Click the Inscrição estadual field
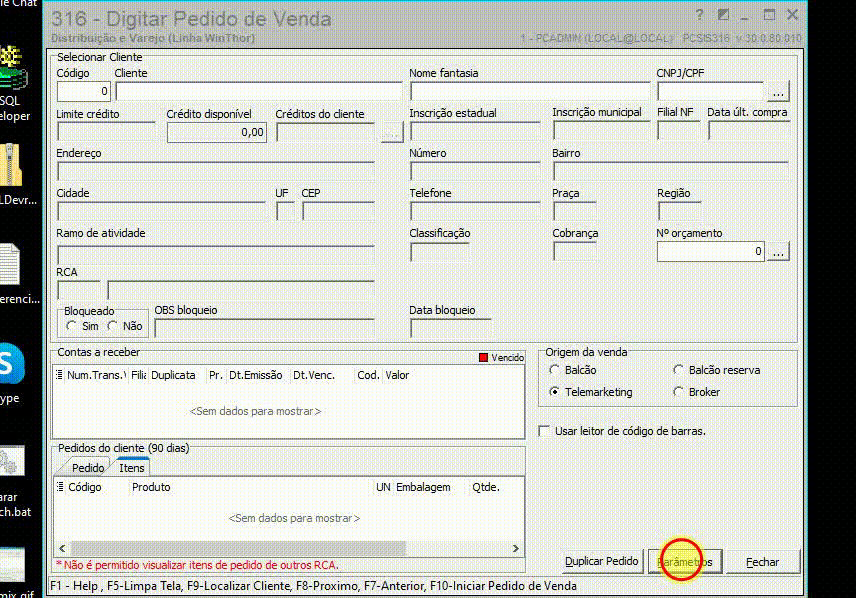The image size is (856, 598). click(x=475, y=131)
